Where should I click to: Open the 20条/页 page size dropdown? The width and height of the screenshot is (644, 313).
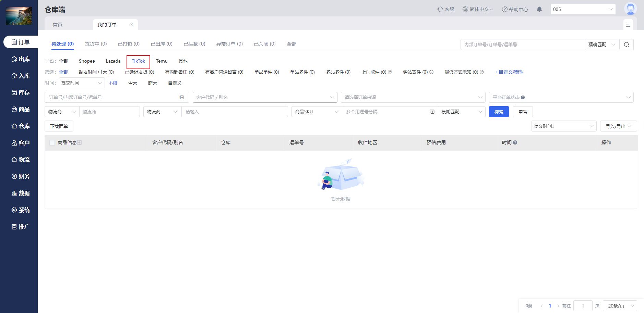[x=620, y=306]
